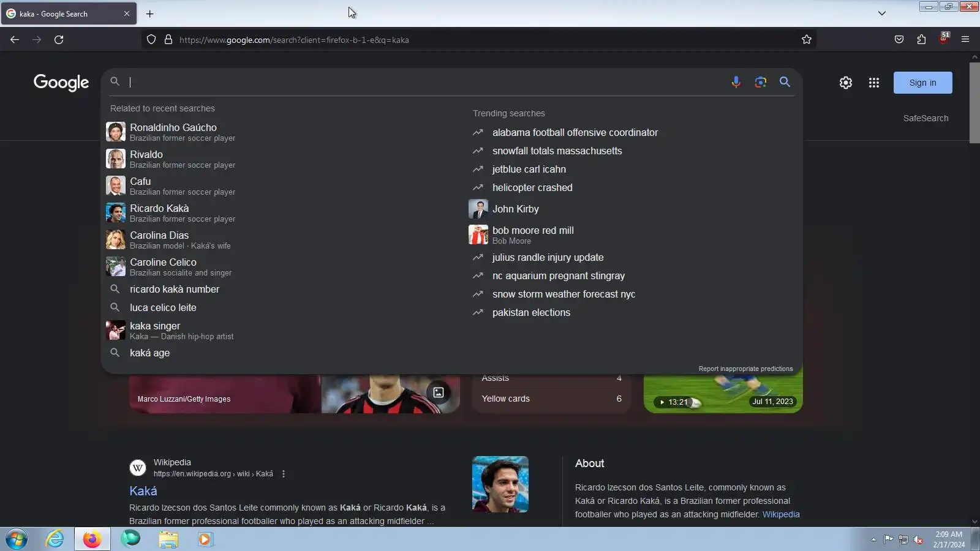Image resolution: width=980 pixels, height=551 pixels.
Task: Open the Google apps grid
Action: pos(874,83)
